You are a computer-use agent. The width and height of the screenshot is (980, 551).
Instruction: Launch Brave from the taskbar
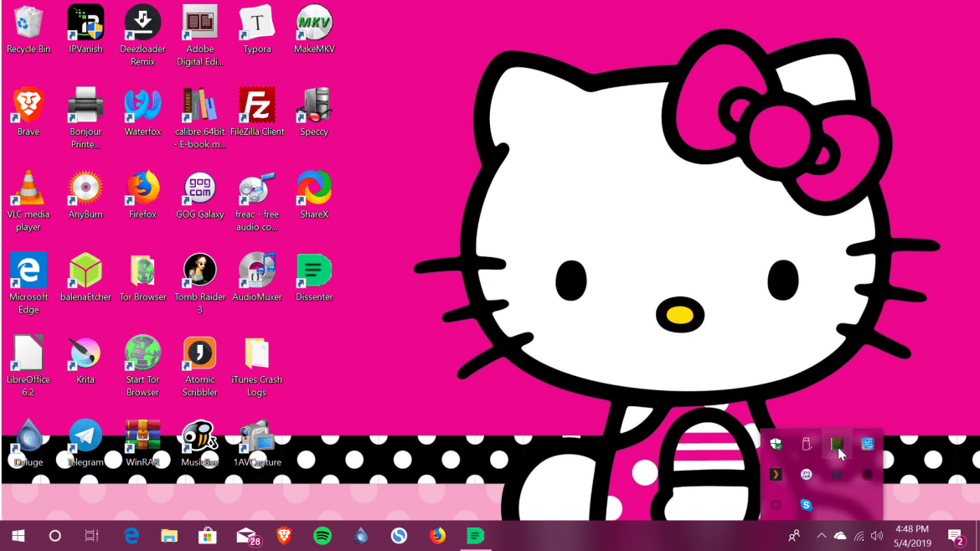coord(285,536)
